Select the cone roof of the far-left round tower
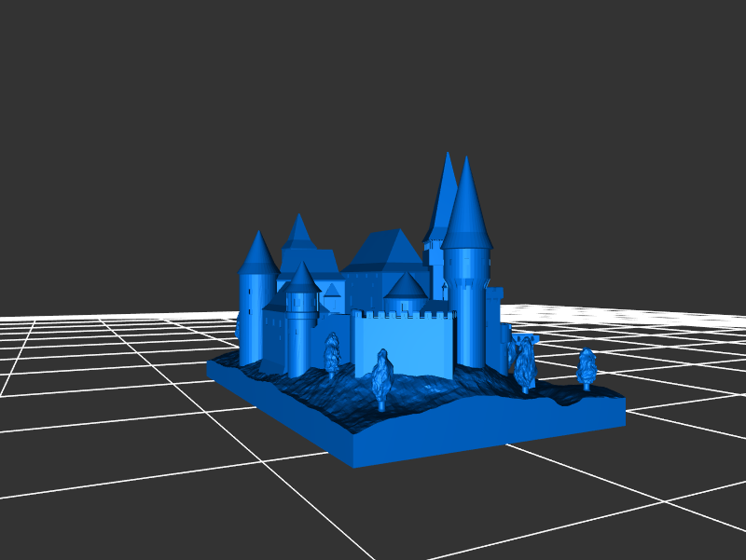The height and width of the screenshot is (560, 746). [x=258, y=254]
